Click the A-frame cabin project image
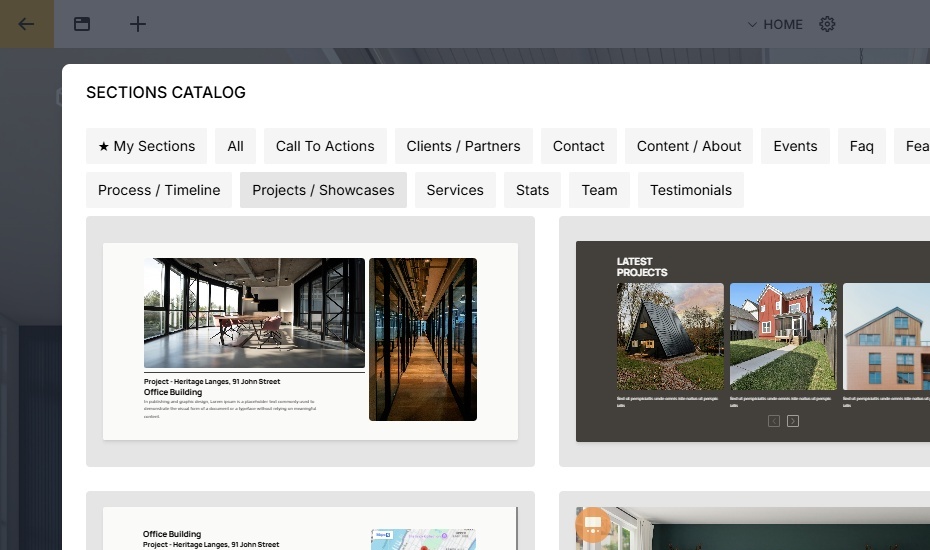The width and height of the screenshot is (930, 550). (x=670, y=336)
